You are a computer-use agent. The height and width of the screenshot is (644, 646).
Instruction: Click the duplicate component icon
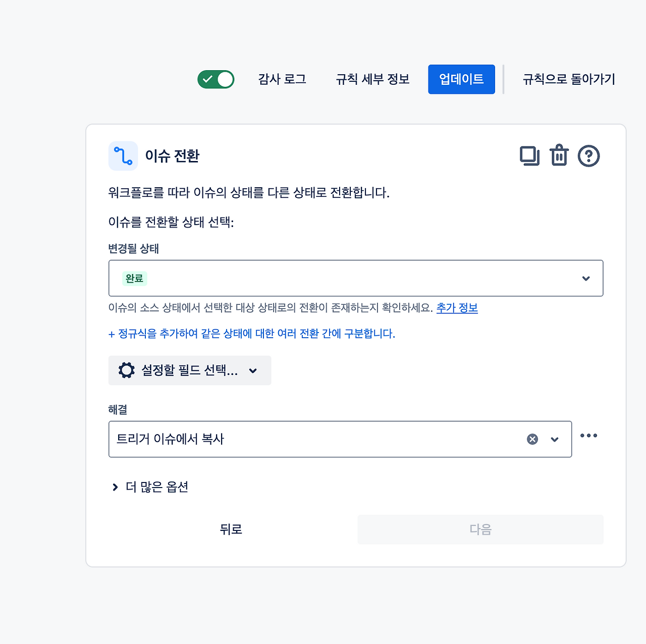click(529, 156)
